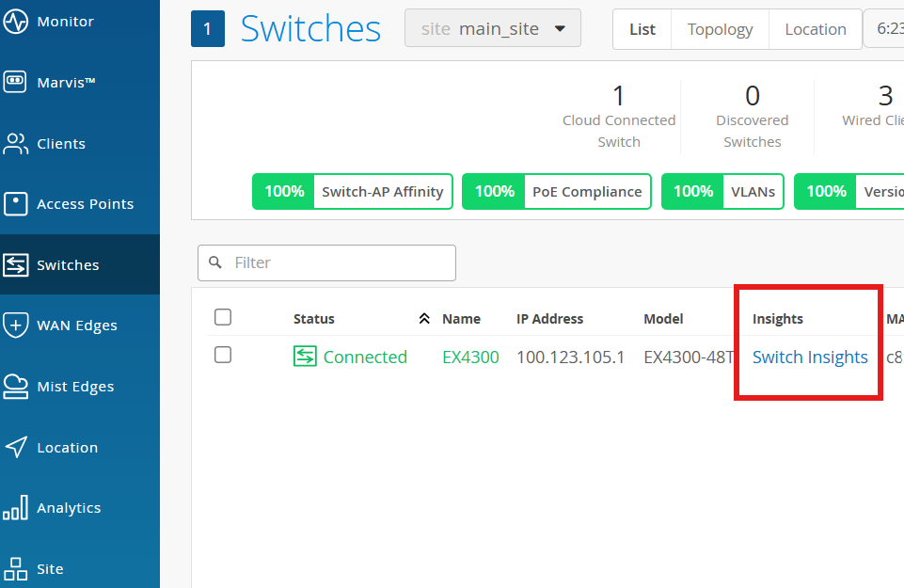Click the Marvis sidebar icon
This screenshot has width=904, height=588.
pos(16,83)
